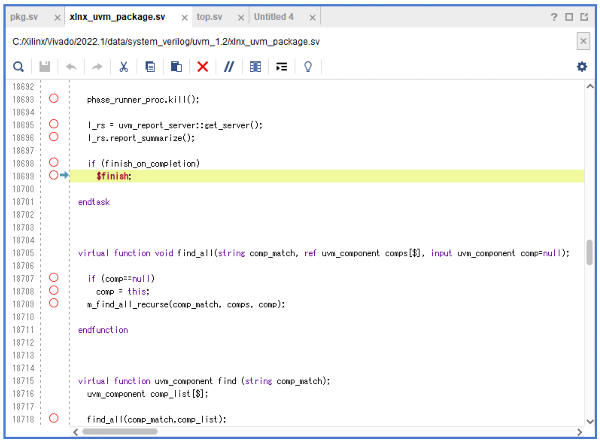Viewport: 600px width, 442px height.
Task: Click the scroll right arrow
Action: click(580, 432)
